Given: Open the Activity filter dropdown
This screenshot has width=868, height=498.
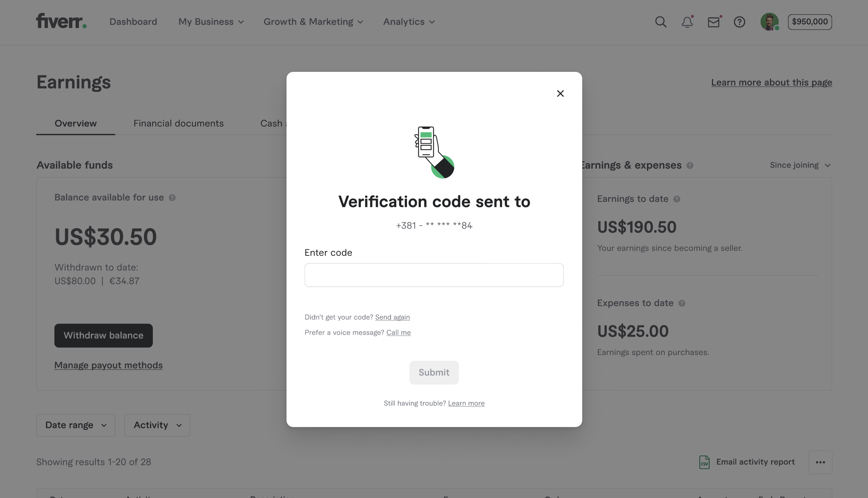Looking at the screenshot, I should click(x=157, y=425).
